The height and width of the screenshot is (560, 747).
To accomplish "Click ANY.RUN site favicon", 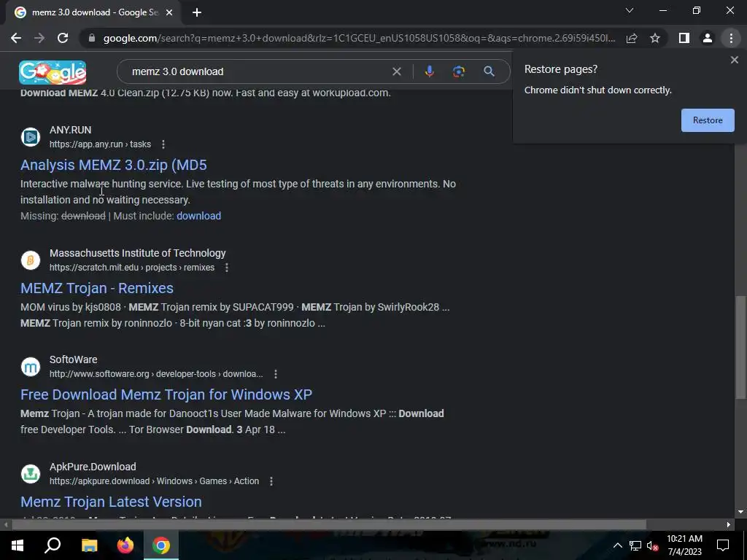I will 31,137.
